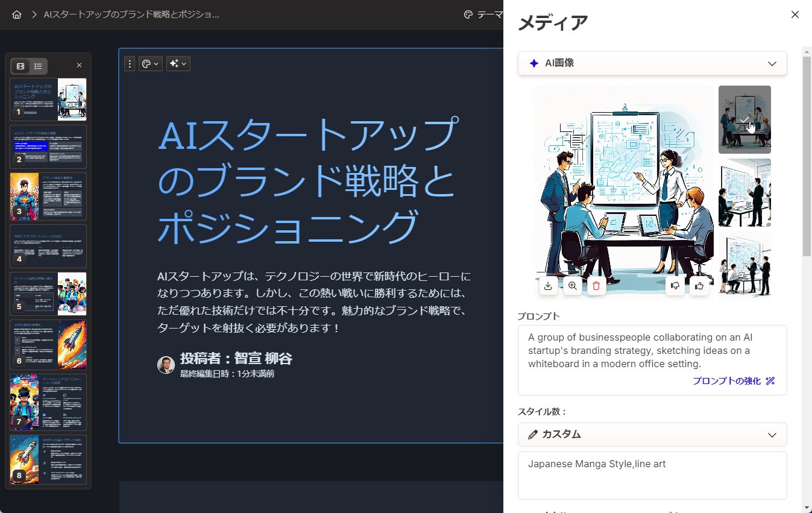Collapse the AI画像 section
812x513 pixels.
point(772,63)
